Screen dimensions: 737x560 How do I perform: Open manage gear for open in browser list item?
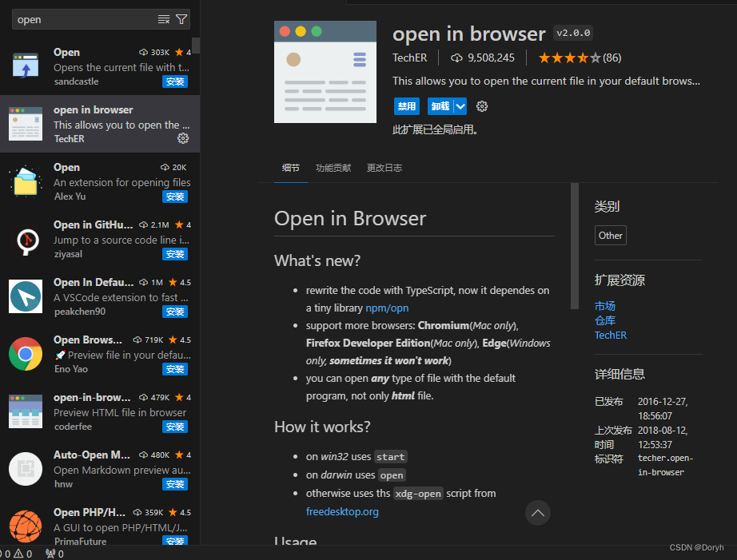coord(183,138)
